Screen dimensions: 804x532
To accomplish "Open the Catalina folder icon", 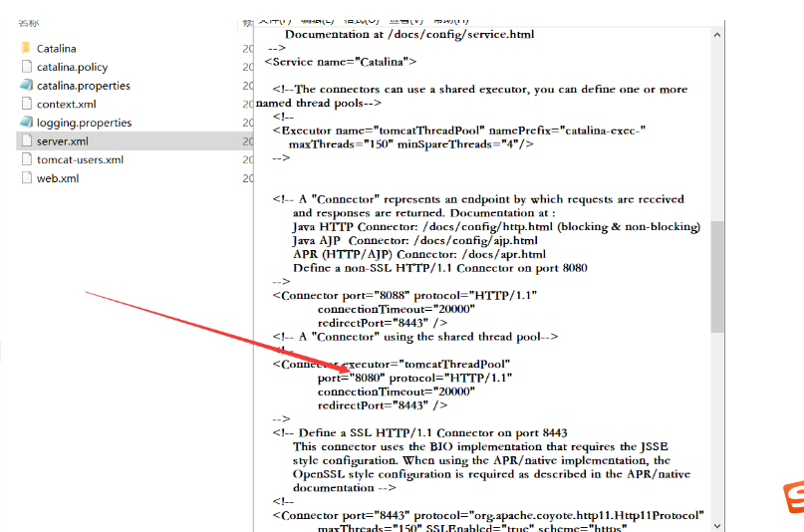I will [x=26, y=48].
